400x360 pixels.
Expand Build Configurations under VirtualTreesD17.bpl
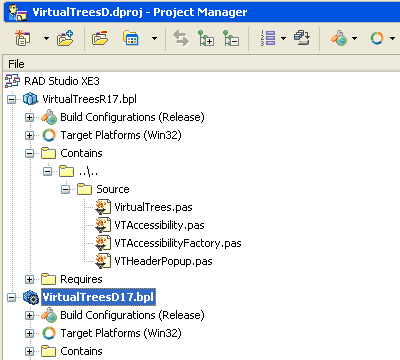(x=30, y=315)
